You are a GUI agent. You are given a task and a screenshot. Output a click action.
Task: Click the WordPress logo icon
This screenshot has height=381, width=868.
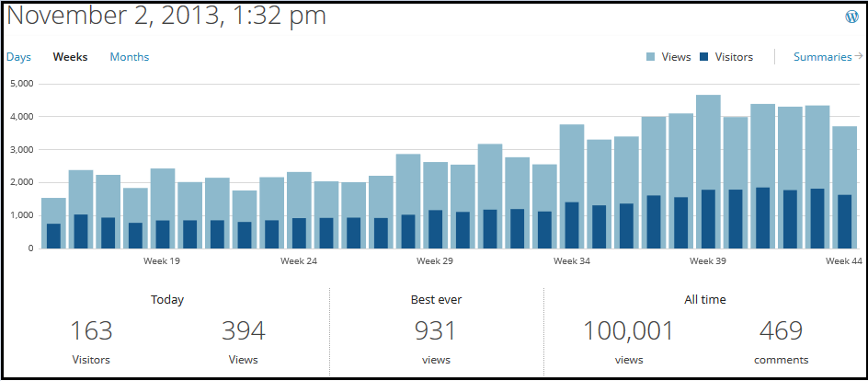coord(851,17)
